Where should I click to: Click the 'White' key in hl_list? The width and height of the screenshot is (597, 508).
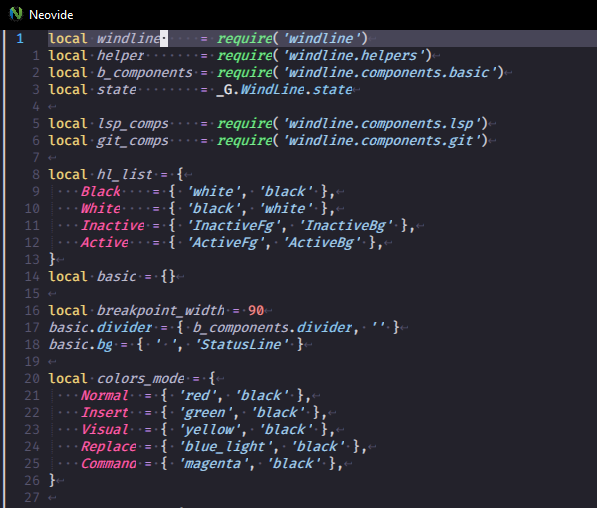tap(101, 208)
